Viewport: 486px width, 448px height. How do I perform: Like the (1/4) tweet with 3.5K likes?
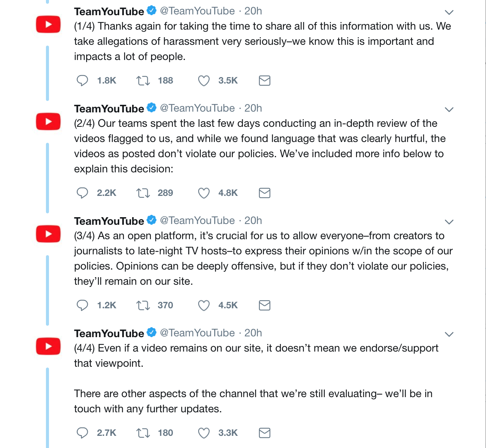click(204, 80)
